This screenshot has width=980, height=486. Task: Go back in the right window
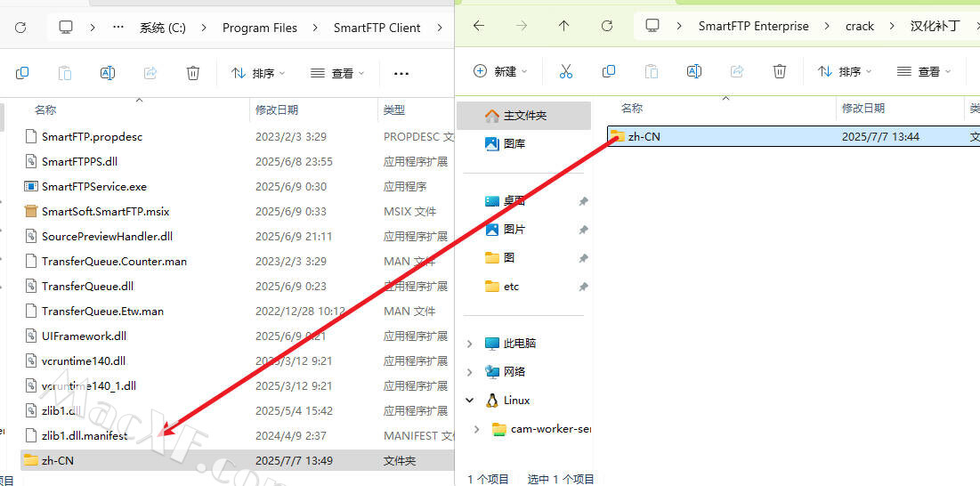click(479, 26)
